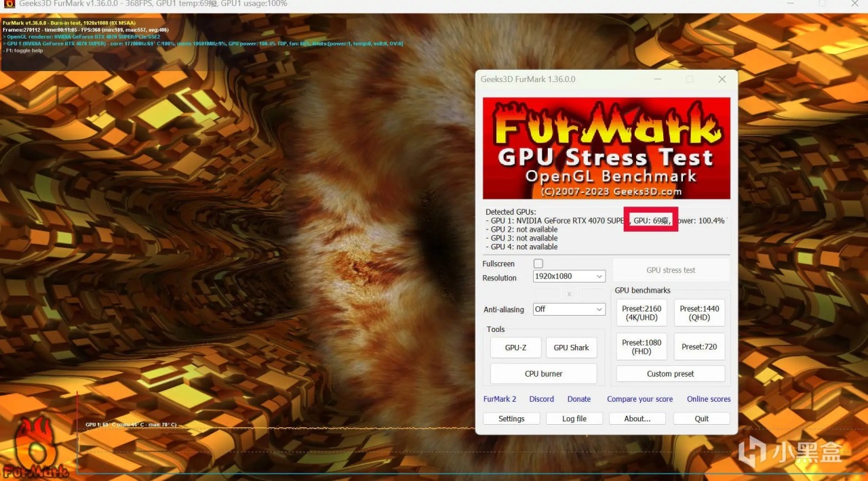Click the GPU stress test button
The width and height of the screenshot is (868, 481).
pos(671,270)
